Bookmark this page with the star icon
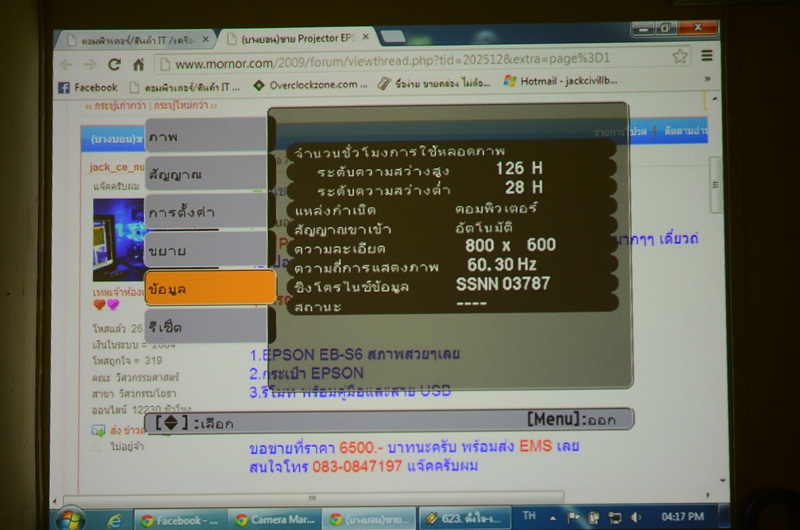The image size is (800, 530). click(680, 56)
